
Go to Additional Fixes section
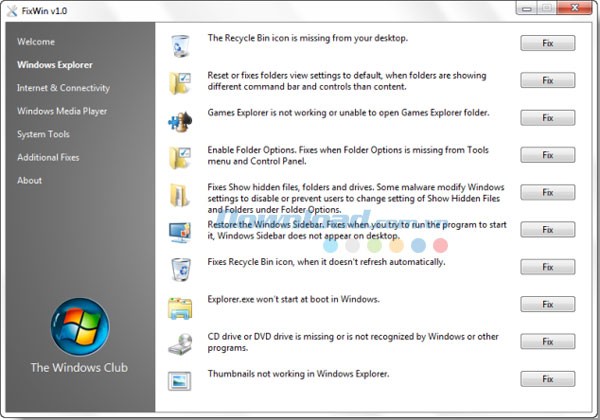48,157
